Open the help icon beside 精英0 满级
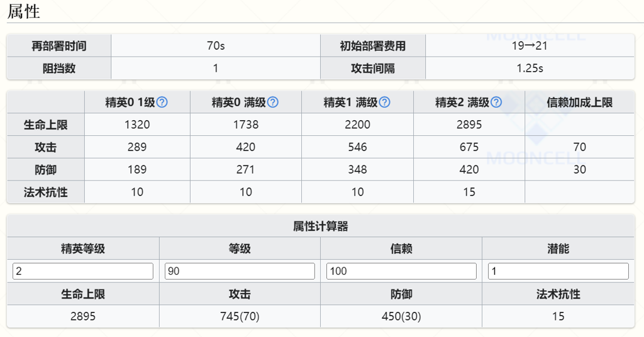Image resolution: width=644 pixels, height=337 pixels. (x=273, y=102)
